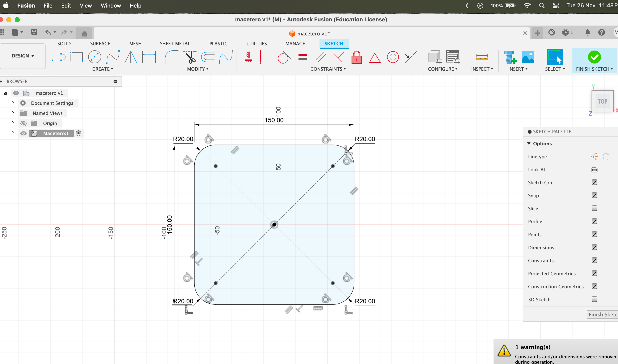The height and width of the screenshot is (364, 618).
Task: Switch to the SOLID tab
Action: [x=64, y=44]
